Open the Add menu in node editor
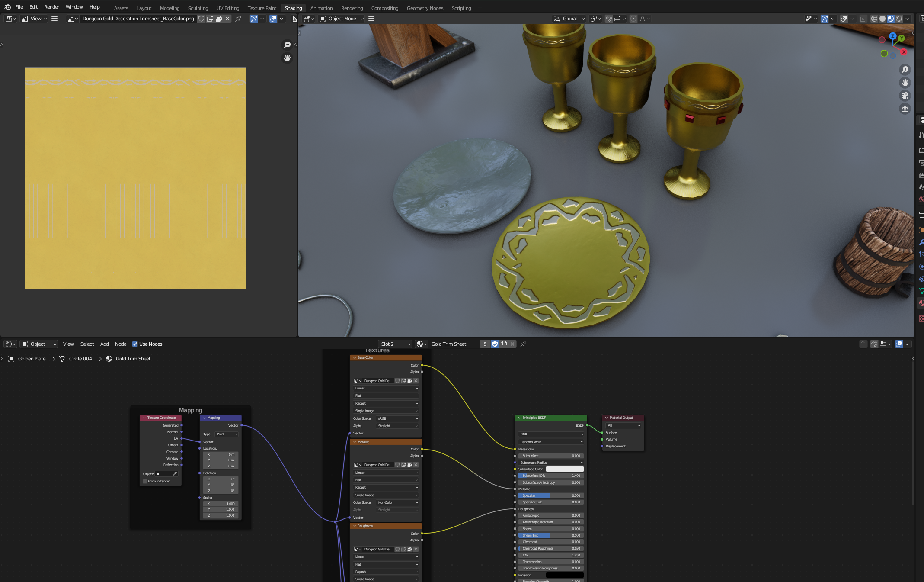 coord(104,344)
